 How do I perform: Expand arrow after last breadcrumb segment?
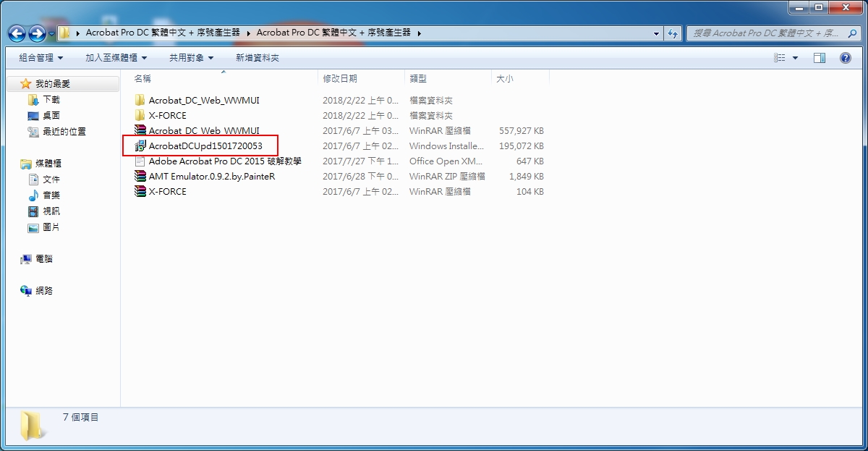click(419, 33)
